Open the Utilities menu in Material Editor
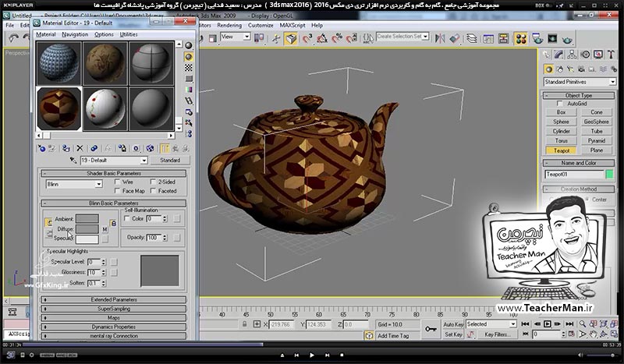The height and width of the screenshot is (364, 624). click(129, 34)
